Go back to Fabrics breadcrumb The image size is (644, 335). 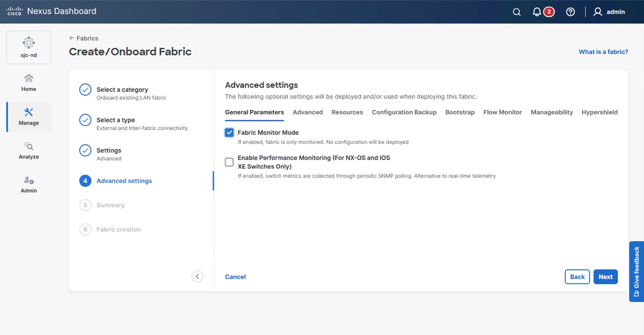pos(84,38)
